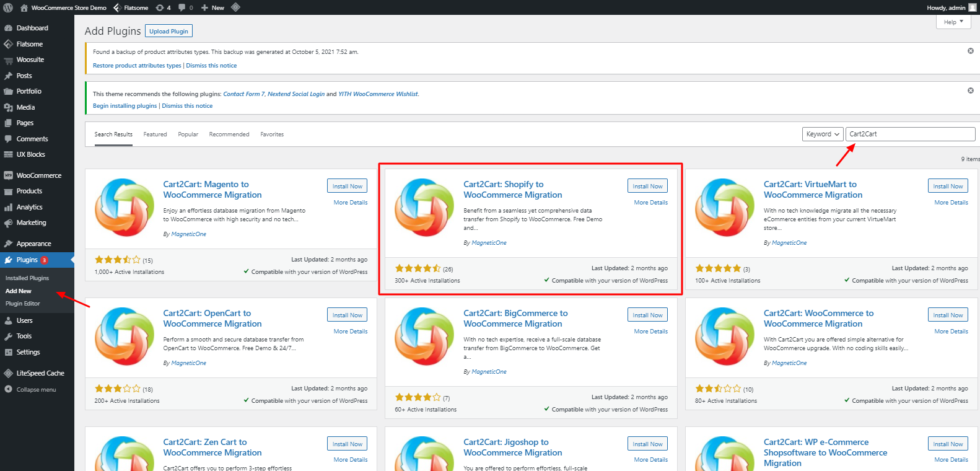Image resolution: width=980 pixels, height=471 pixels.
Task: Open the comments bubble in admin bar
Action: click(186, 7)
